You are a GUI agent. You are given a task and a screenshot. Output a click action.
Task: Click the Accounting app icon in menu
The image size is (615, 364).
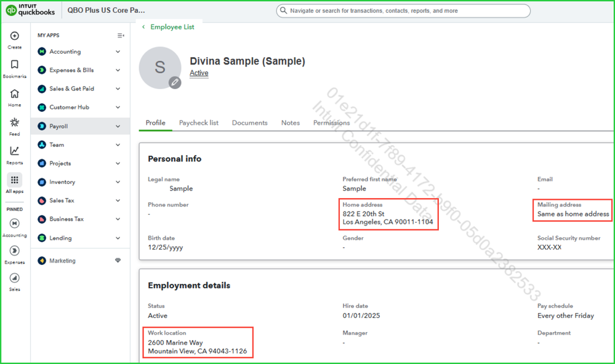pyautogui.click(x=42, y=51)
